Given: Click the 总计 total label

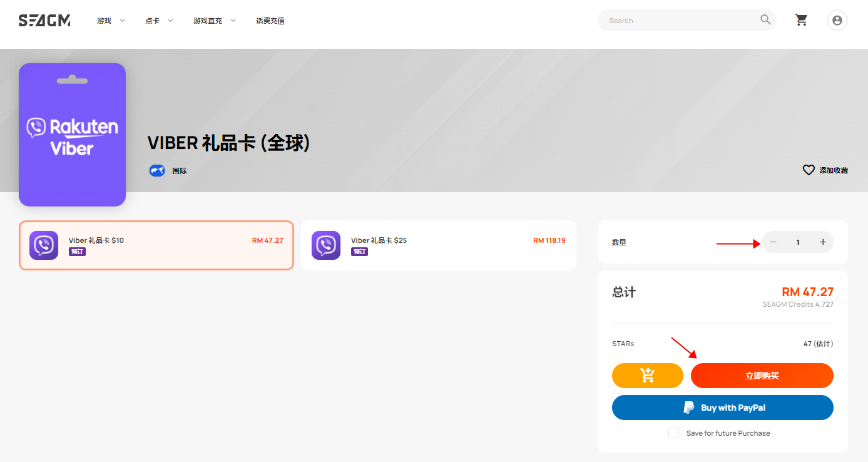Looking at the screenshot, I should (x=624, y=292).
